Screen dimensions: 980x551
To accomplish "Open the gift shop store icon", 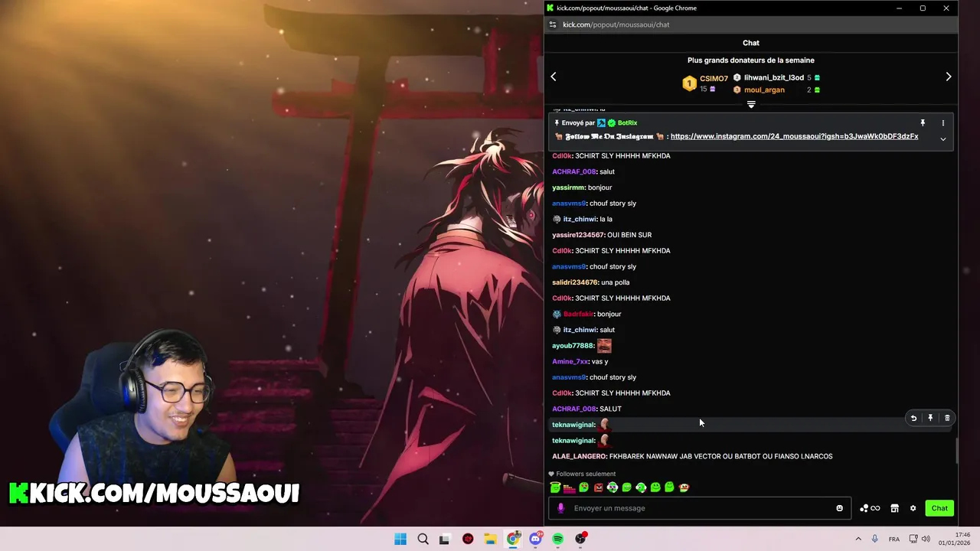I will point(894,508).
